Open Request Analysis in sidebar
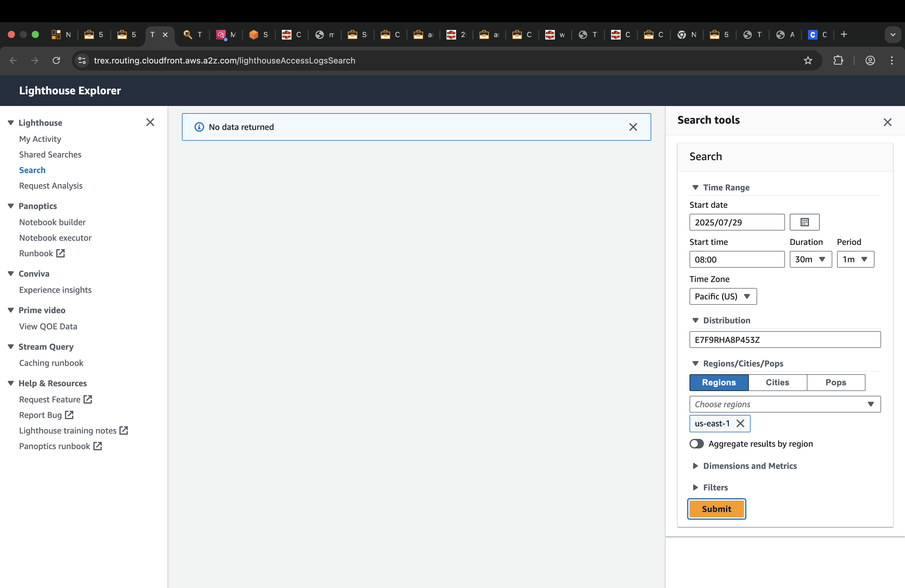The width and height of the screenshot is (905, 588). 51,186
